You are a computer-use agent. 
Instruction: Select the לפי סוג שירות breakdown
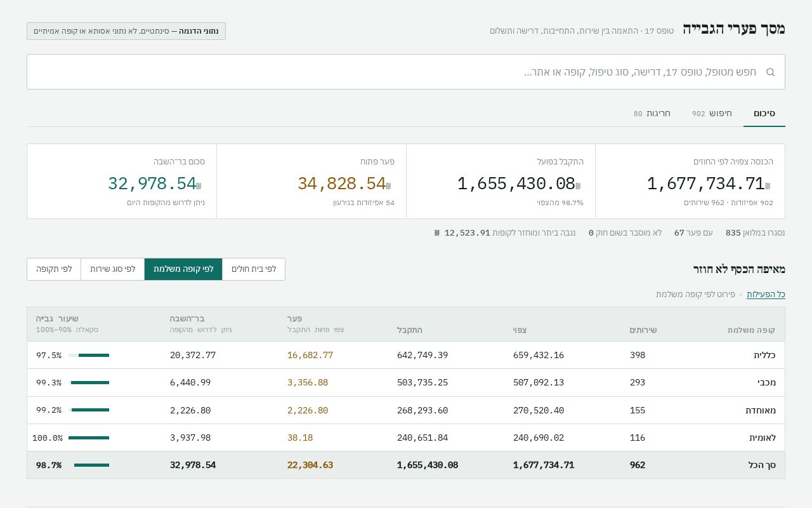pos(112,269)
